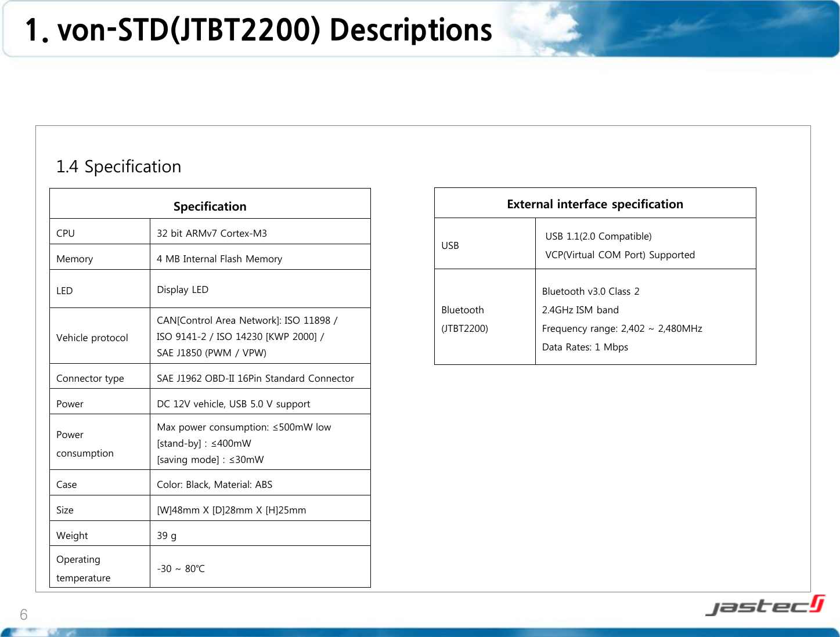Click 'VCP(Virtual COM Port) Supported' line
Image resolution: width=840 pixels, height=637 pixels.
tap(620, 255)
